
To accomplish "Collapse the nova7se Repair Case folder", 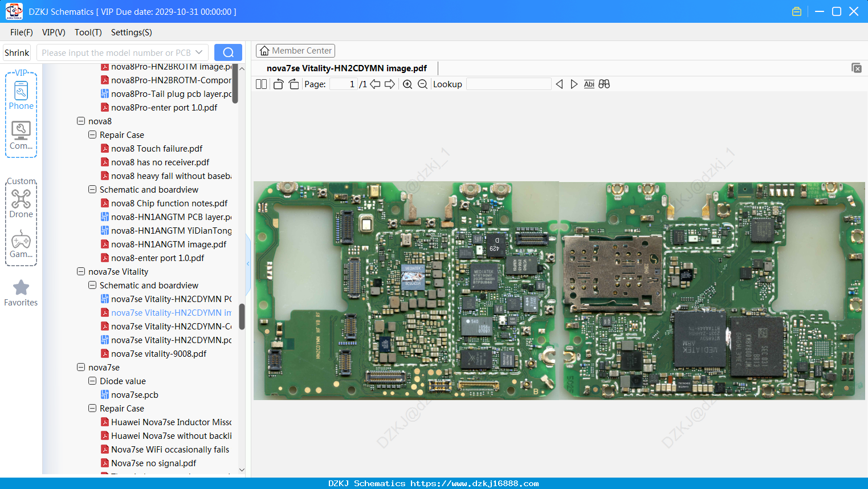I will tap(92, 408).
